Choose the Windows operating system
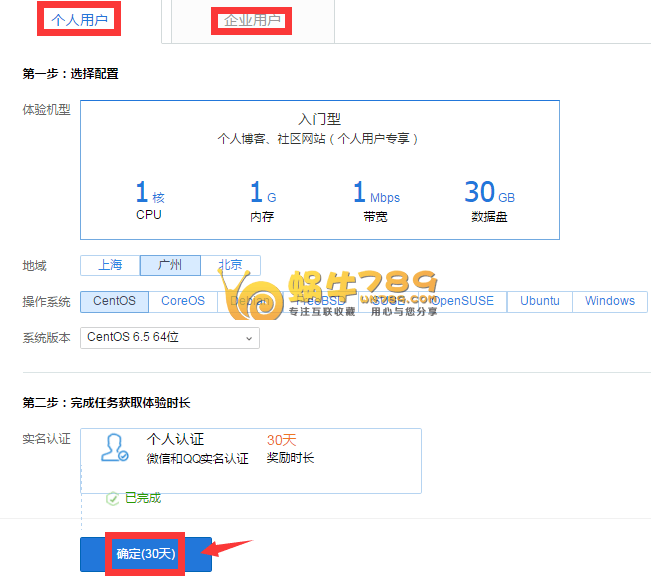 [x=609, y=301]
